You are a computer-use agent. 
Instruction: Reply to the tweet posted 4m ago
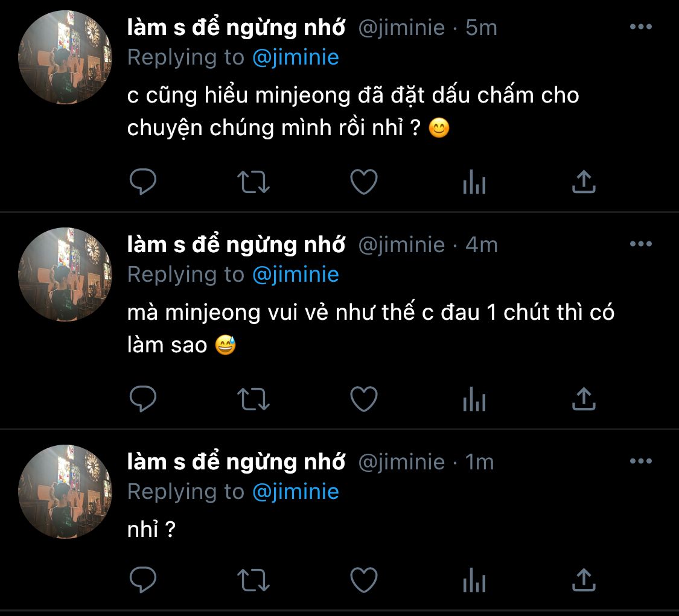(143, 399)
